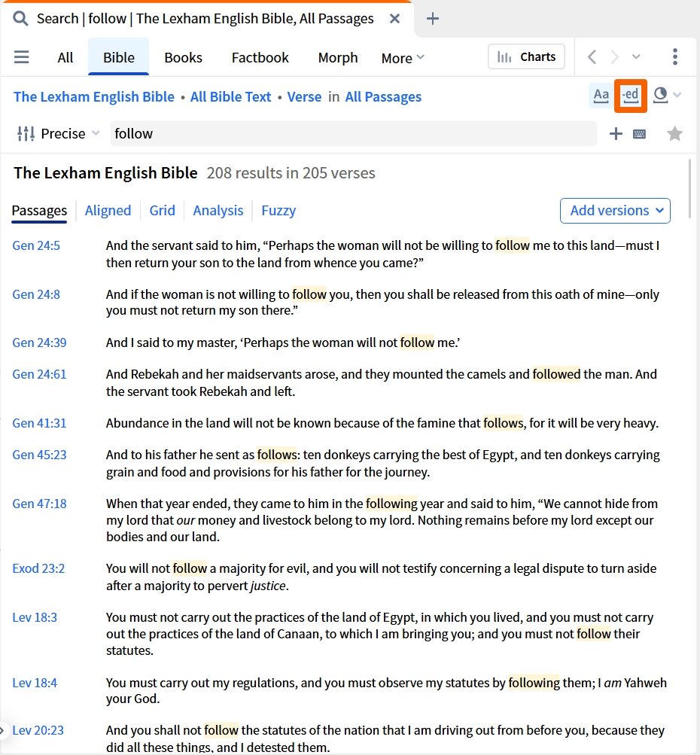Change the Verse proximity setting
The image size is (700, 755).
click(304, 97)
